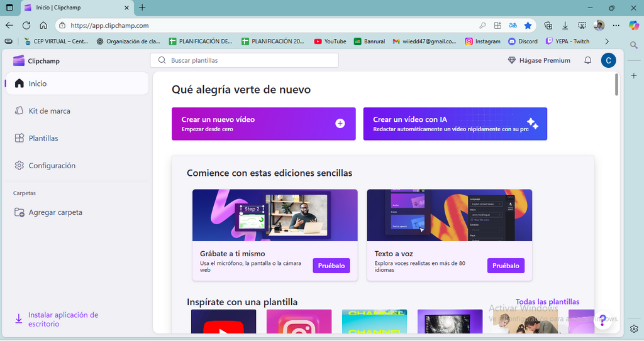Click Crear un vídeo con IA card
644x341 pixels.
[455, 124]
